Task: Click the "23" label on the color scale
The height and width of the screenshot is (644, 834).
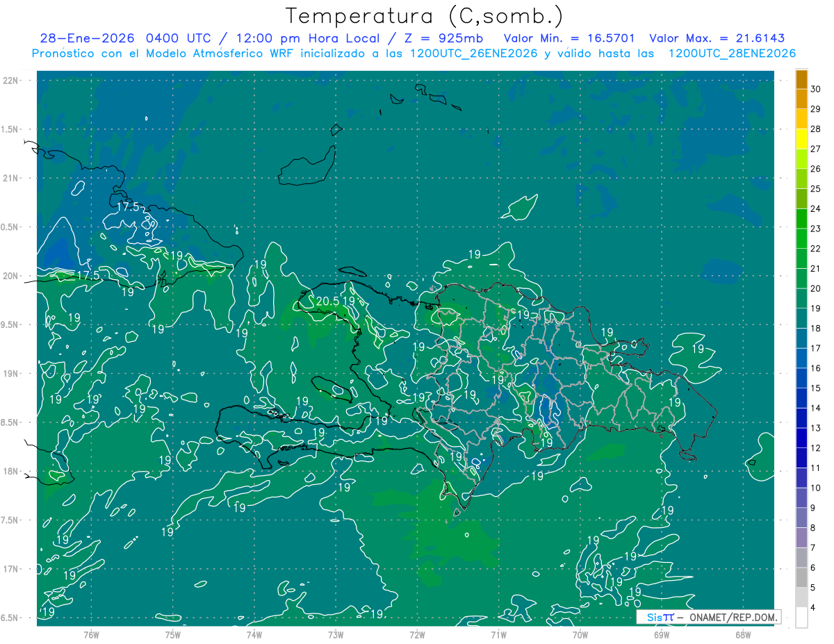Action: tap(816, 229)
